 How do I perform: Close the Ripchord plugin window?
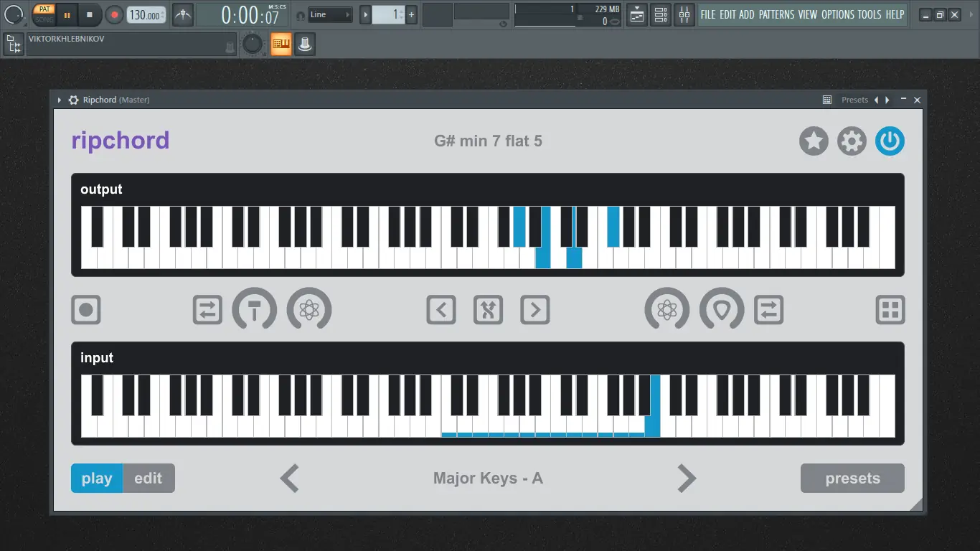tap(917, 100)
